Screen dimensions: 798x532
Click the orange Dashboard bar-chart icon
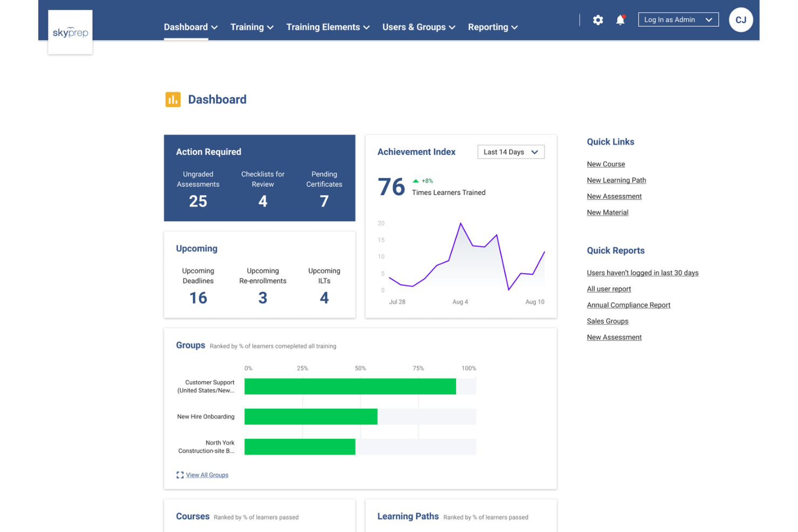click(x=173, y=99)
